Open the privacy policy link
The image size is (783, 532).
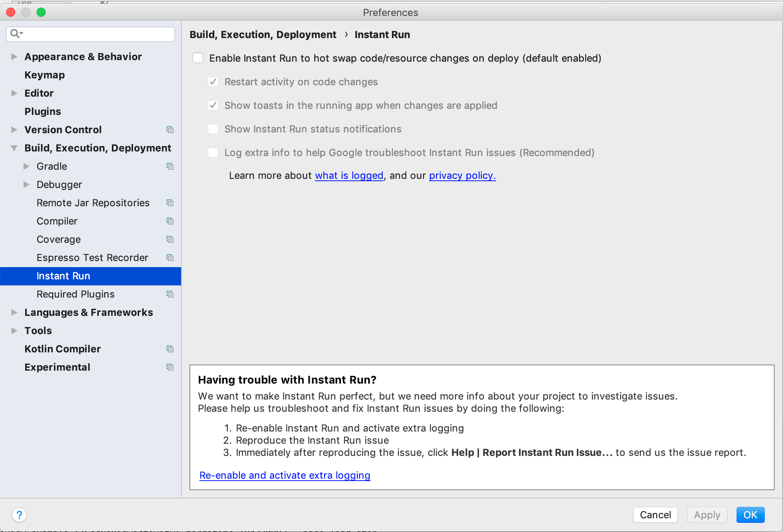tap(462, 175)
